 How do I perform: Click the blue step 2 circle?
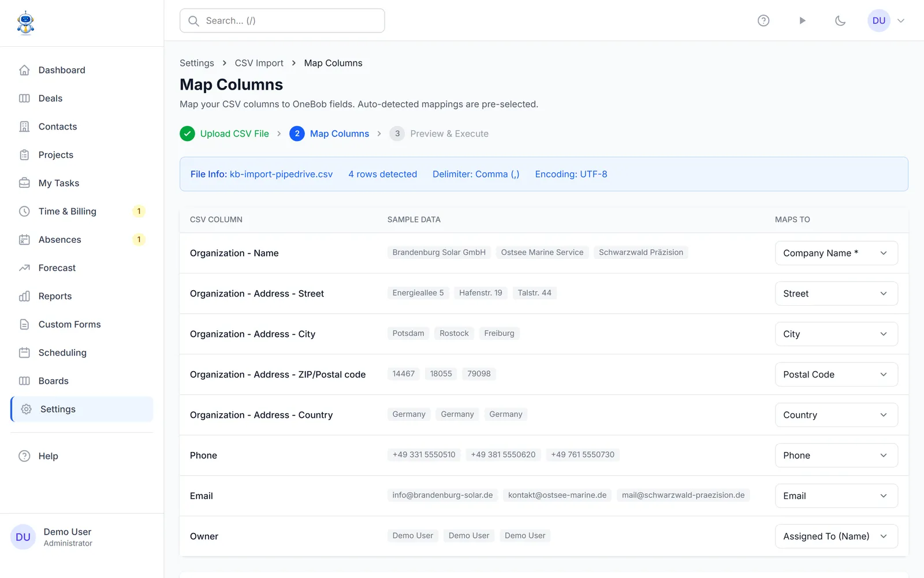[x=297, y=134]
